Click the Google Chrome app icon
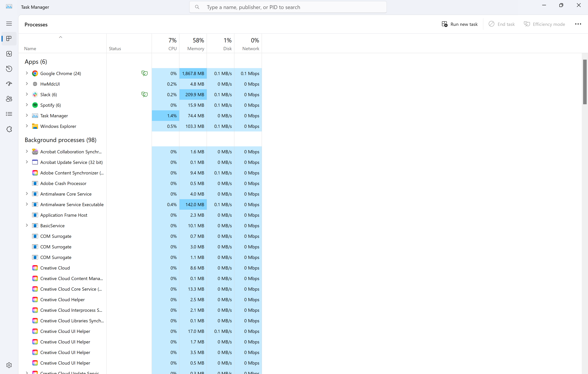Viewport: 588px width, 374px height. [35, 73]
